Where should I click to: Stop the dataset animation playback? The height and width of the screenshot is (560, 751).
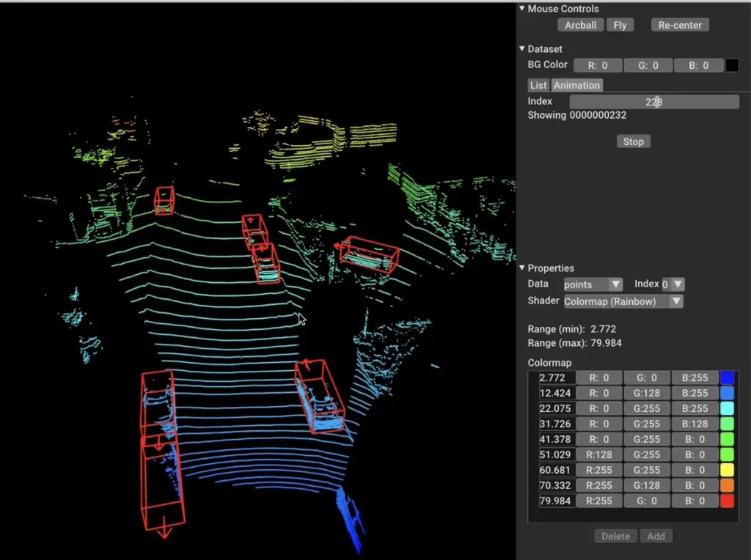tap(632, 141)
